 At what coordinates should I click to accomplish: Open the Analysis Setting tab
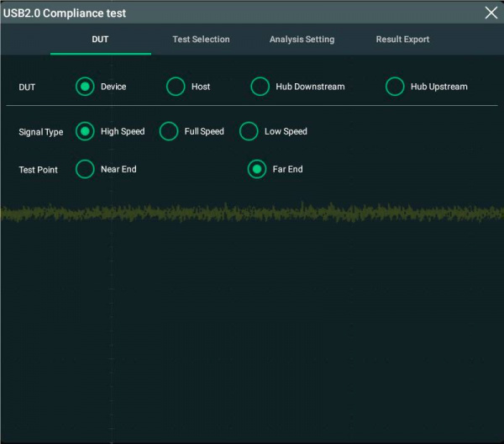point(302,40)
